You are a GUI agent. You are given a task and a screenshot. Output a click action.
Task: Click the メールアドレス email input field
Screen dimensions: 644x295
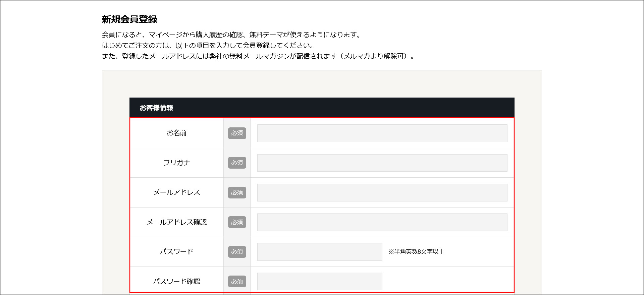(x=382, y=192)
